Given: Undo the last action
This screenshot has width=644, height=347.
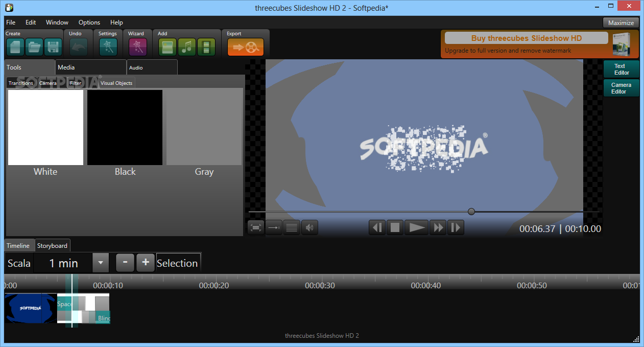Looking at the screenshot, I should point(78,47).
